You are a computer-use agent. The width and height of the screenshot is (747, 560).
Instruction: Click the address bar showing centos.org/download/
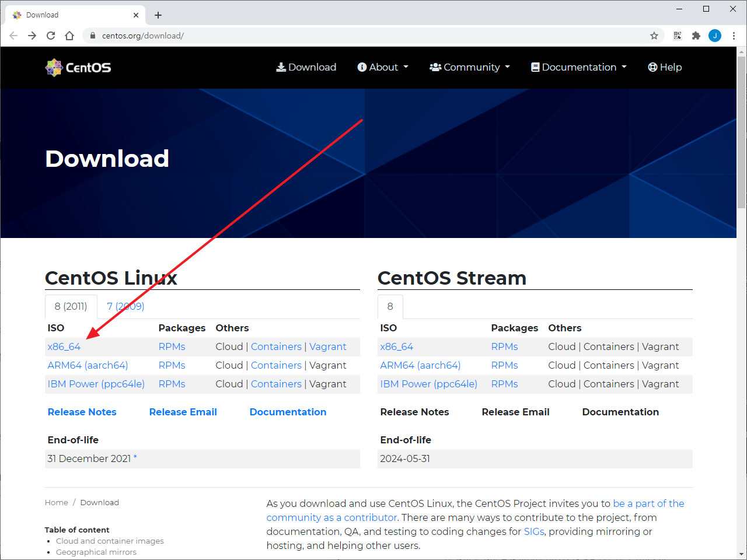tap(373, 36)
